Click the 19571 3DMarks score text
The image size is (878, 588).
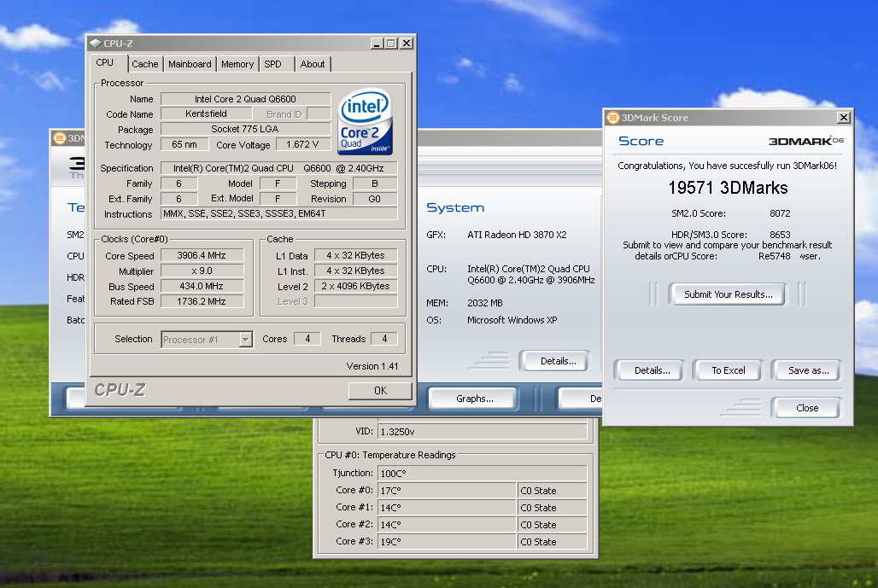point(728,188)
